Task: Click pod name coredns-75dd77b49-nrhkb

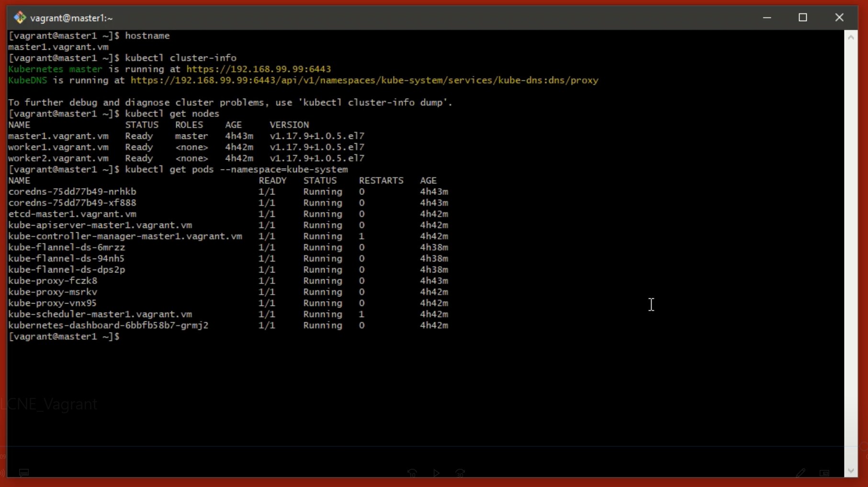Action: click(x=72, y=192)
